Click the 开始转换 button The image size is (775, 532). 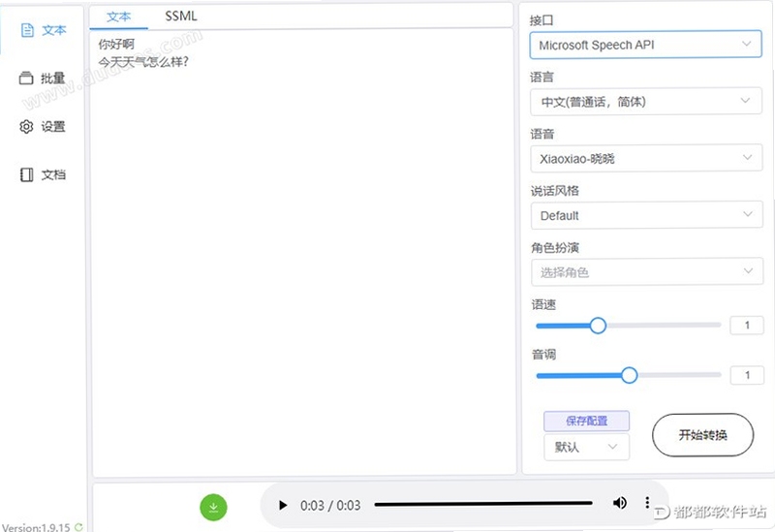point(703,435)
